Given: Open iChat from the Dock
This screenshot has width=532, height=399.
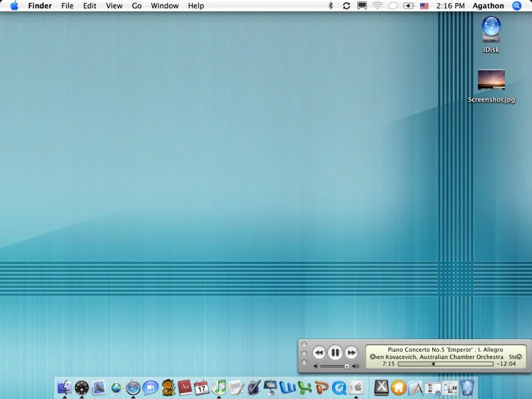Looking at the screenshot, I should [x=150, y=387].
